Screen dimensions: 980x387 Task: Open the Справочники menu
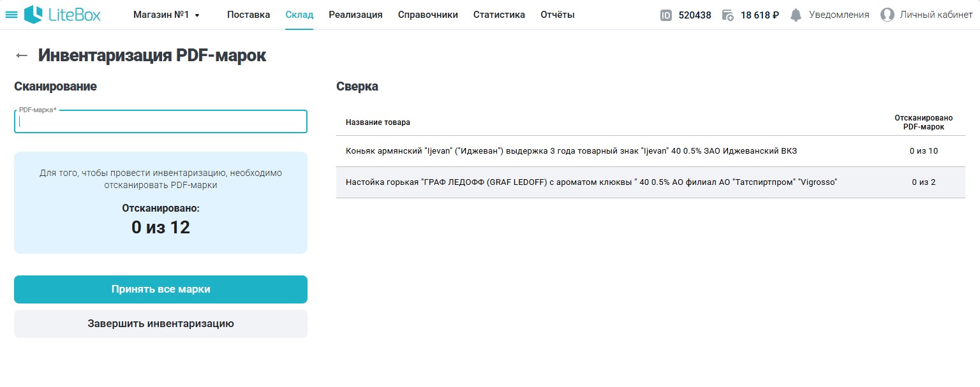[427, 15]
